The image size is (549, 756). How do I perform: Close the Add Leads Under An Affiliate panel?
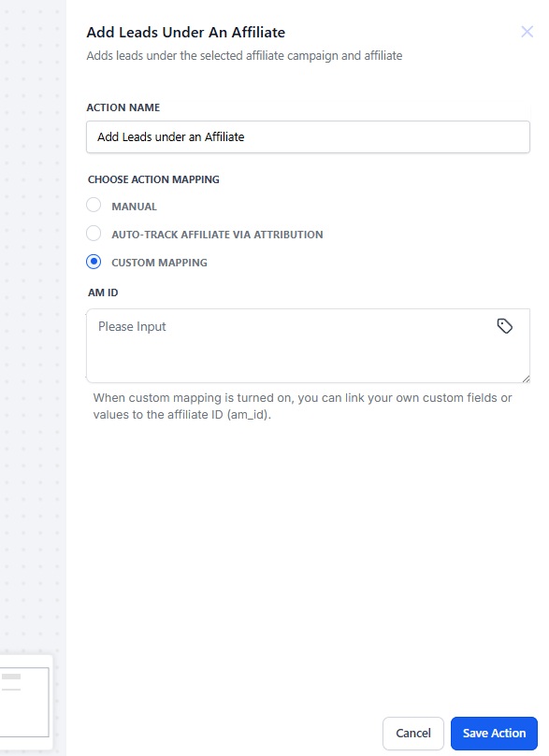(527, 32)
